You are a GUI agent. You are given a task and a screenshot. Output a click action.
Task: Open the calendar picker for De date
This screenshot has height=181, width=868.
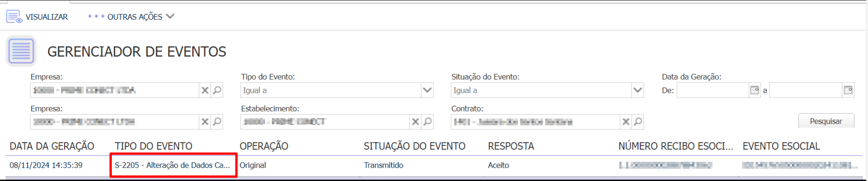[755, 90]
